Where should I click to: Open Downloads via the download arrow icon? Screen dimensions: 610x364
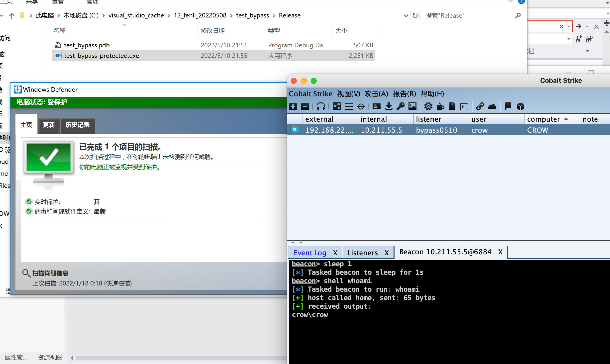[x=389, y=106]
